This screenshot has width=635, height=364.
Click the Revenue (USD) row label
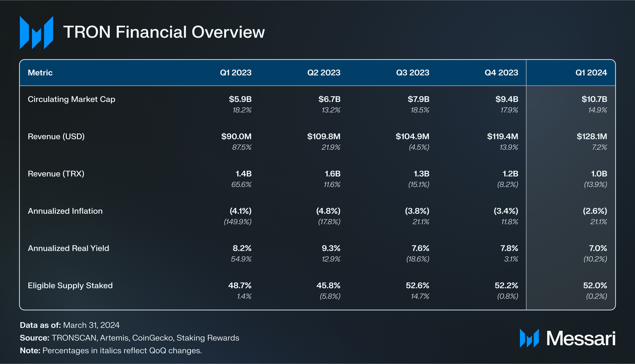click(x=56, y=137)
